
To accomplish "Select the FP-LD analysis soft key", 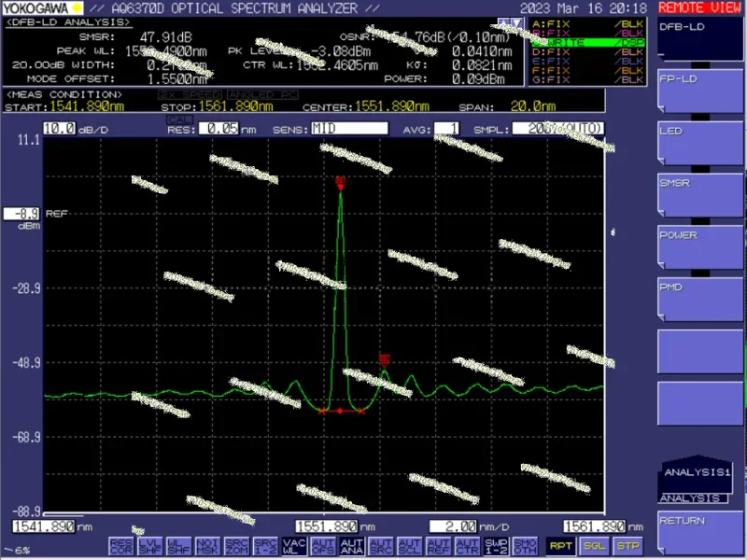I will coord(700,91).
